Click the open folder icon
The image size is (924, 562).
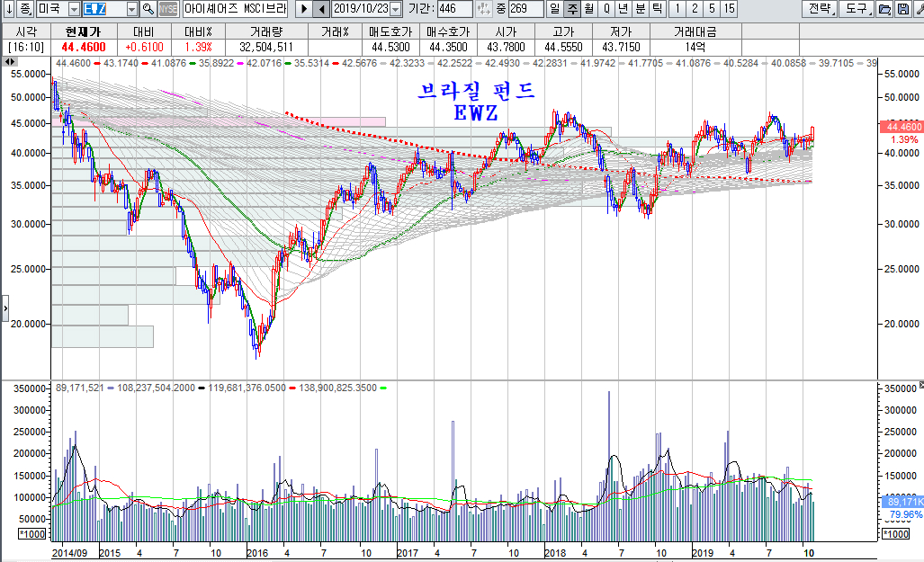(x=885, y=9)
